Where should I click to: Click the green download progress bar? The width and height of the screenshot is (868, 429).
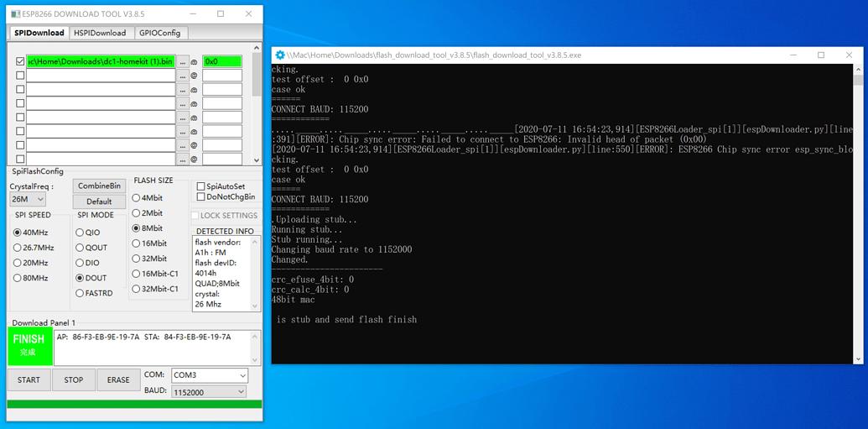point(134,404)
